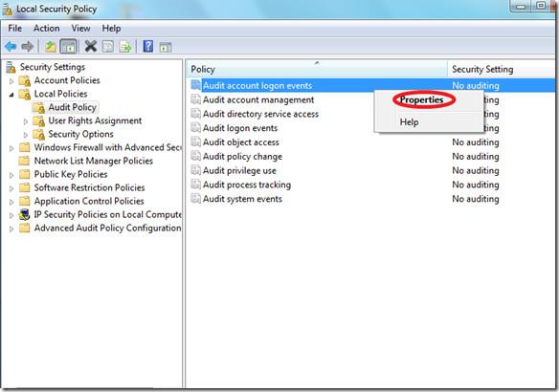Expand the Public Key Policies node
559x392 pixels.
tap(11, 175)
